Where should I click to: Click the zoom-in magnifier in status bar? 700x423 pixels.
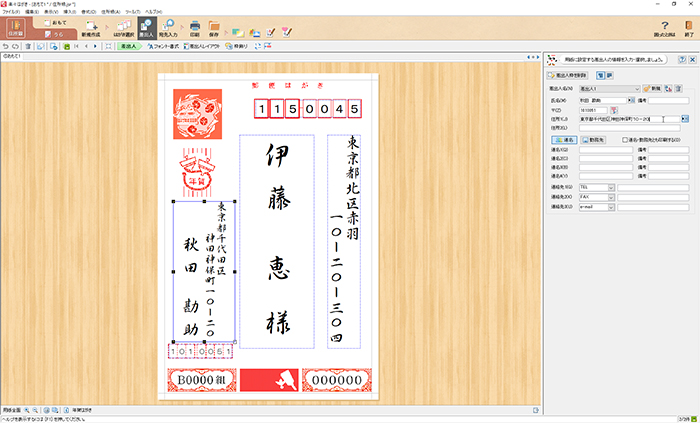(x=28, y=411)
